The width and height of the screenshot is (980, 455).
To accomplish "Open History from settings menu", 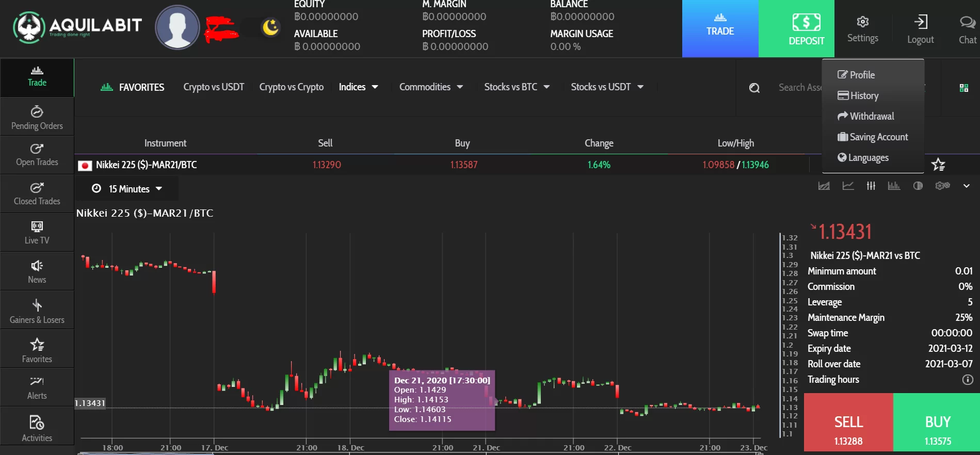I will (x=858, y=95).
